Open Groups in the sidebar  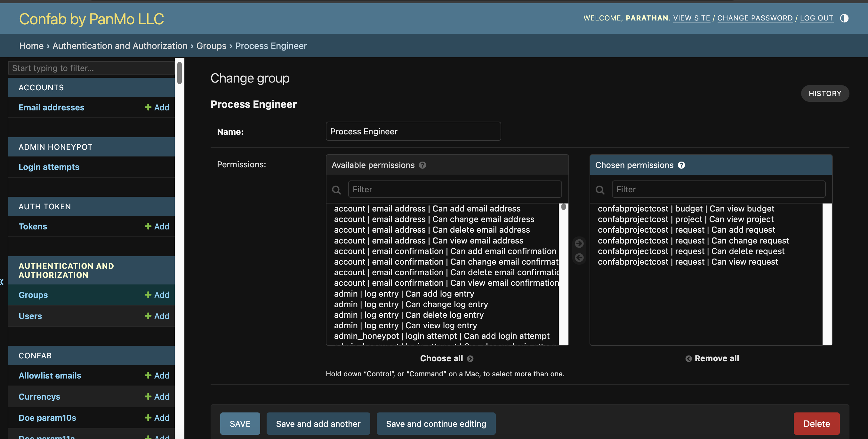pos(33,294)
